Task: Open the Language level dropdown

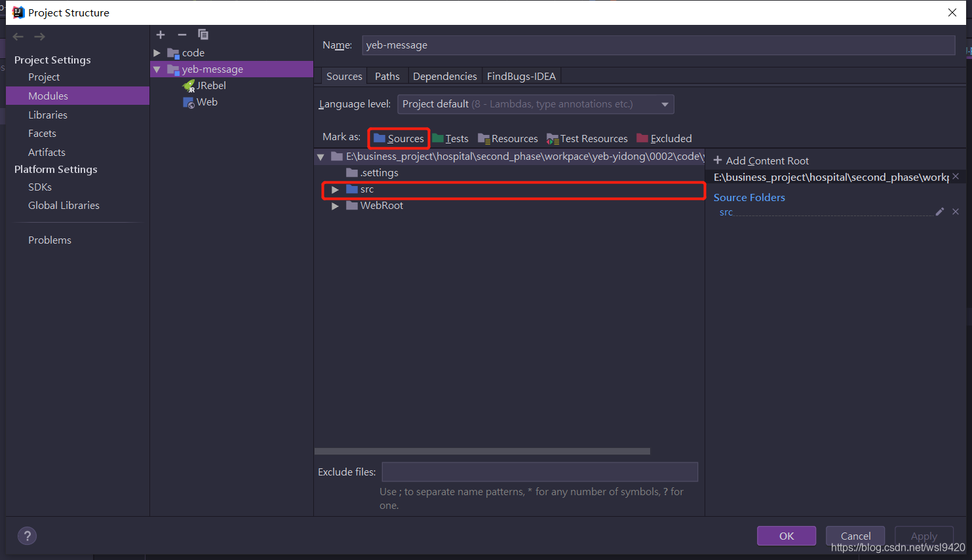Action: tap(535, 104)
